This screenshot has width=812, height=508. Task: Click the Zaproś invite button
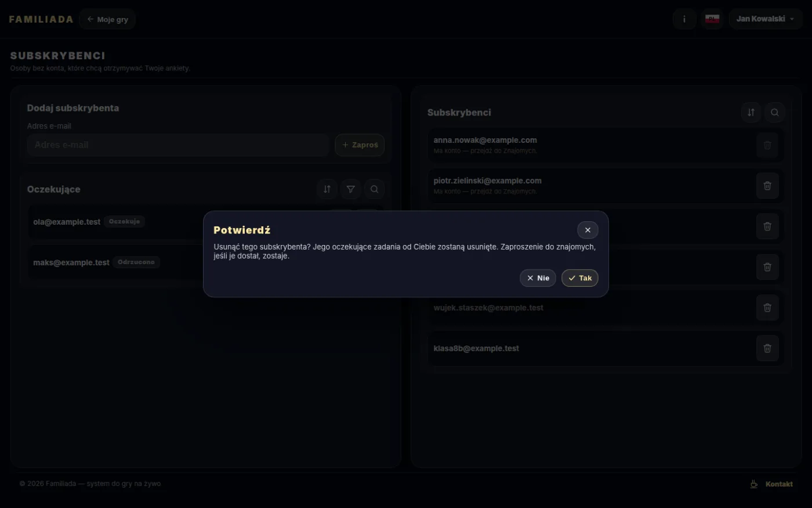click(x=360, y=145)
